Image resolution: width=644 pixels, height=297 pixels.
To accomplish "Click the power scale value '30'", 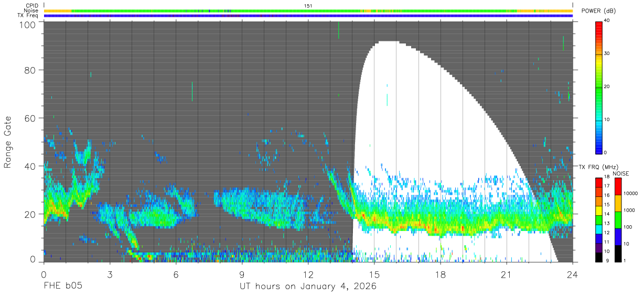I will coord(607,54).
